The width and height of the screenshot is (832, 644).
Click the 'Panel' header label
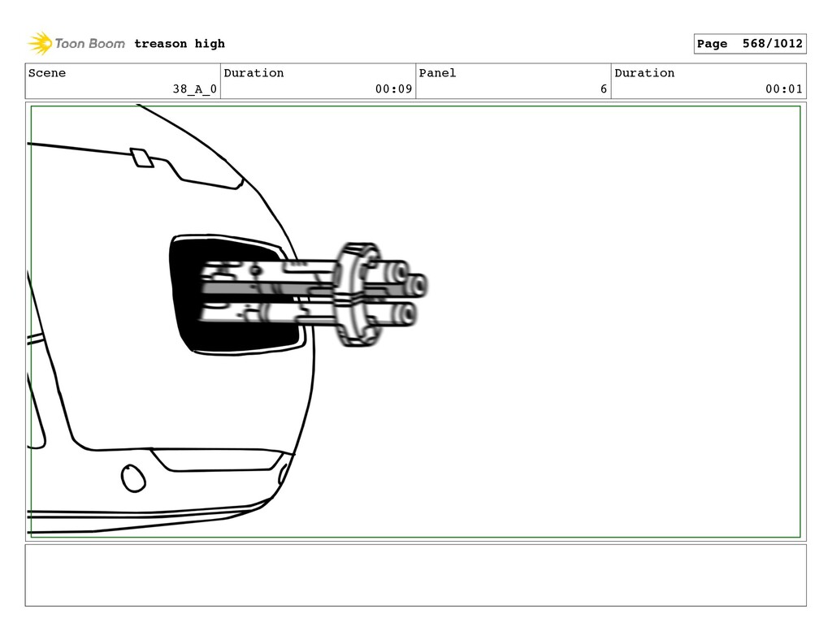(437, 72)
